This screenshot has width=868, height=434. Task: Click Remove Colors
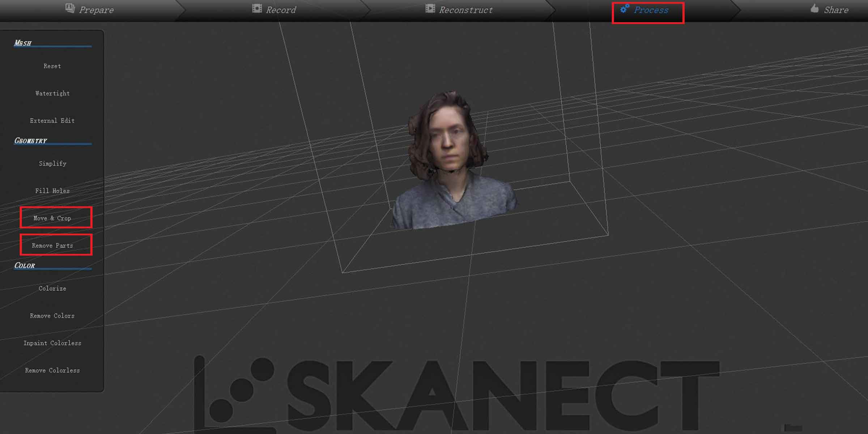click(x=52, y=316)
